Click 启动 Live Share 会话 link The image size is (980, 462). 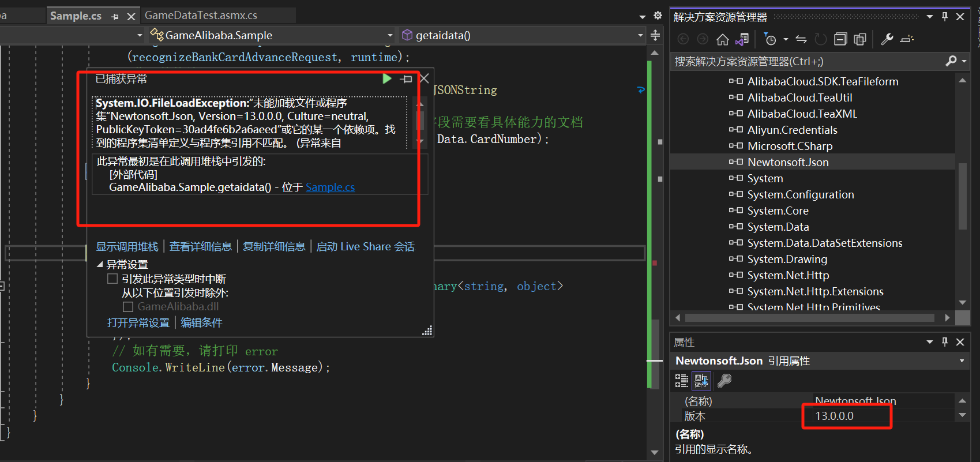click(365, 246)
